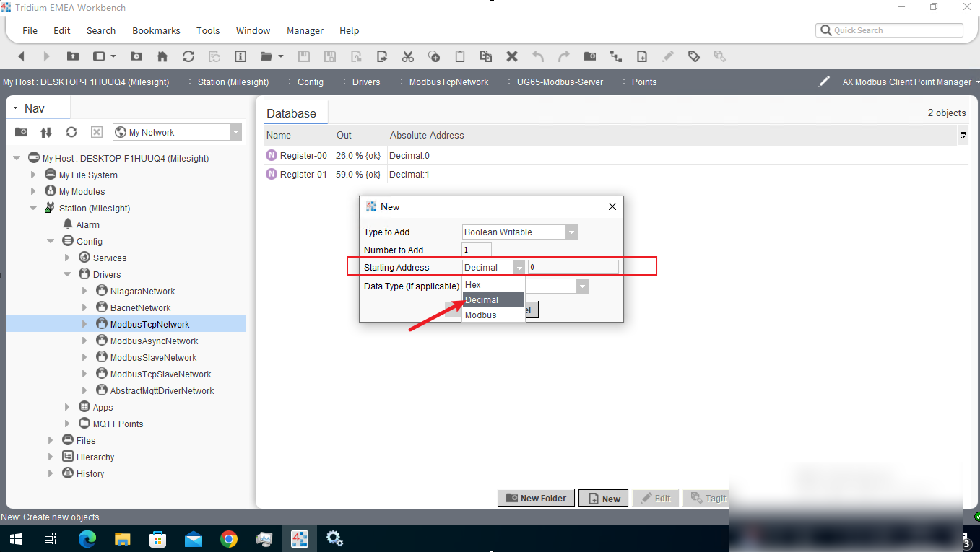Viewport: 980px width, 552px height.
Task: Go back using the toolbar back arrow
Action: (x=21, y=56)
